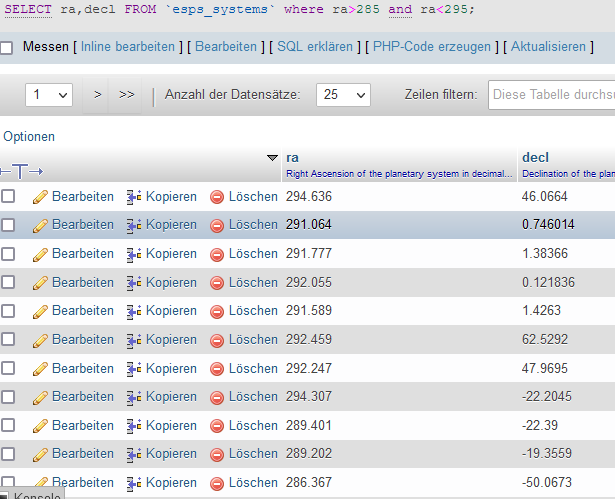Image resolution: width=615 pixels, height=499 pixels.
Task: Click pencil edit icon for row 292.055
Action: (40, 283)
